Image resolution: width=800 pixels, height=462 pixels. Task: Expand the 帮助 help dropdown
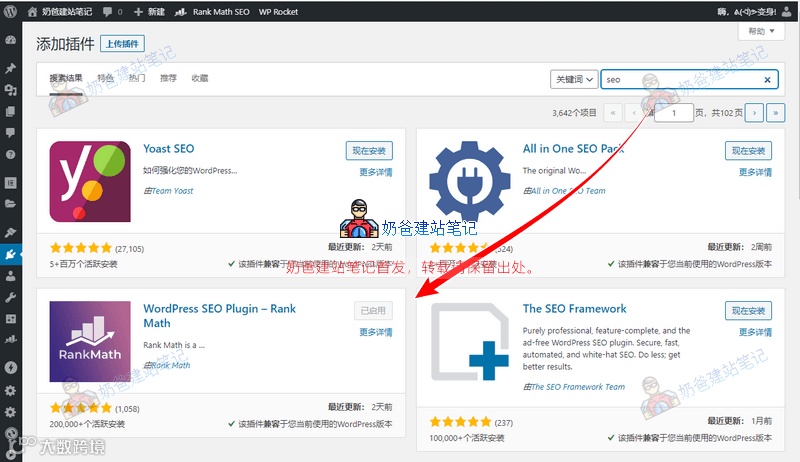click(x=761, y=31)
